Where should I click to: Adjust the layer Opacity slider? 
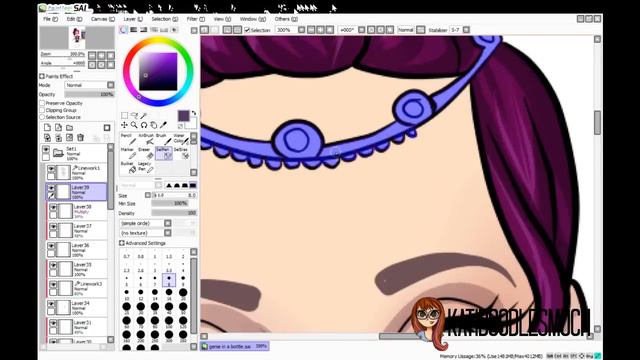[89, 94]
